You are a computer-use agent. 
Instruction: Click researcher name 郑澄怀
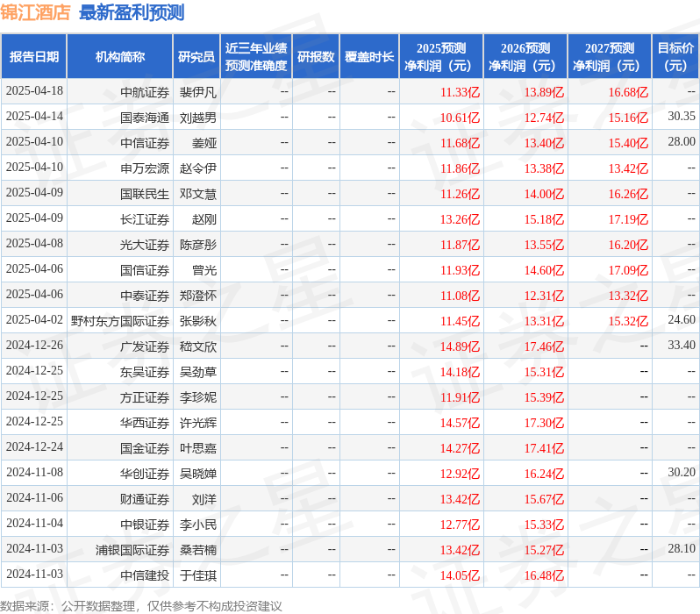coord(197,296)
